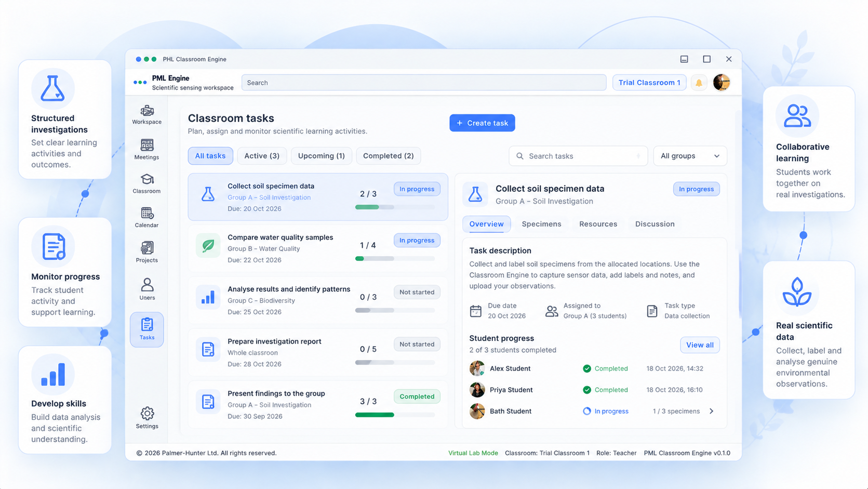Screen dimensions: 868x489
Task: Click the due date calendar icon in Overview
Action: coord(475,311)
